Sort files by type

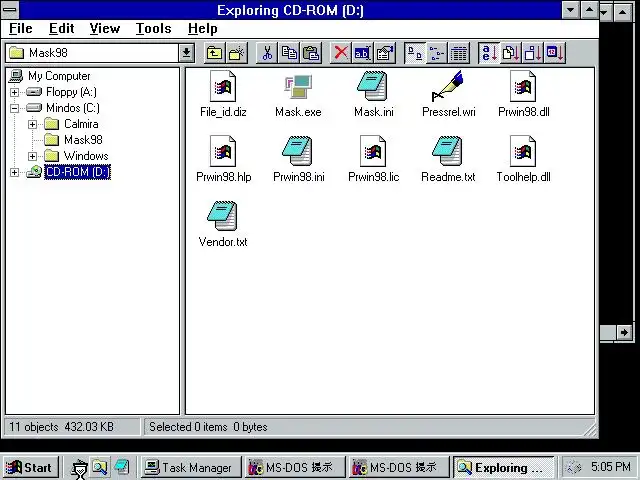click(511, 53)
